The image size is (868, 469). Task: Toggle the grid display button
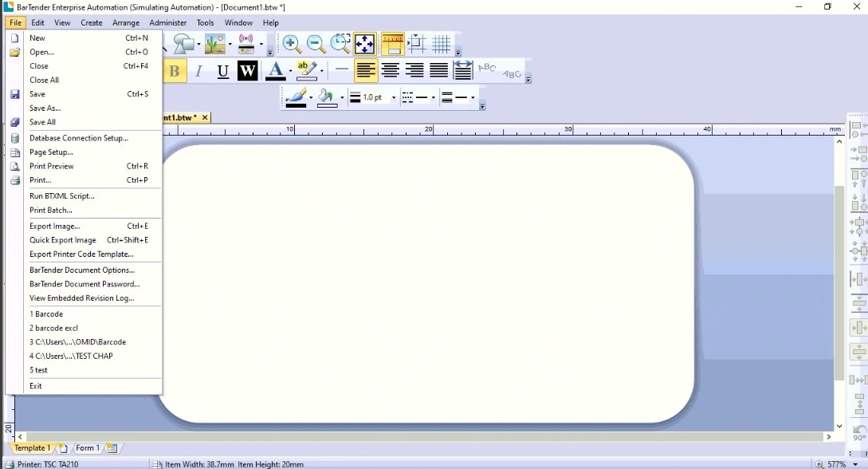(442, 44)
